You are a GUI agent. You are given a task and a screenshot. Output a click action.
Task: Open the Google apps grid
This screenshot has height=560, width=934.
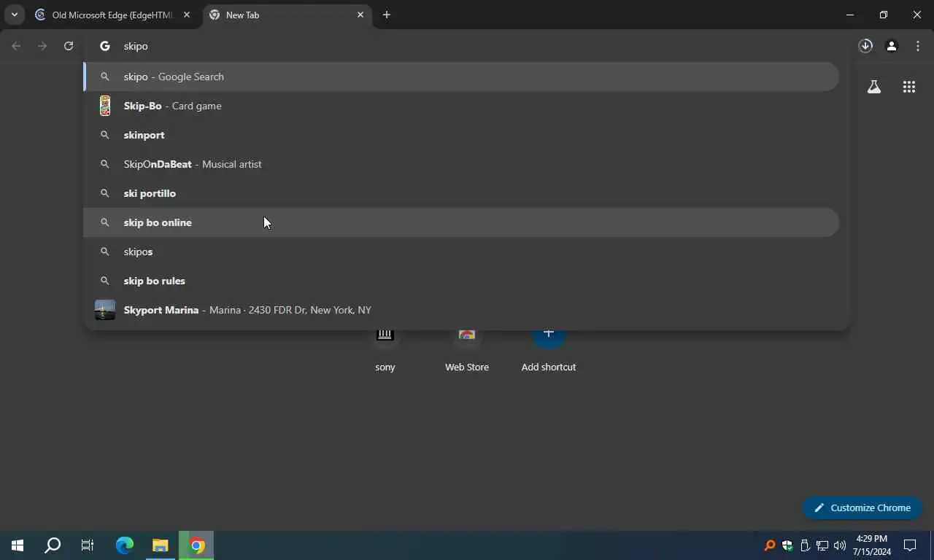pos(909,87)
